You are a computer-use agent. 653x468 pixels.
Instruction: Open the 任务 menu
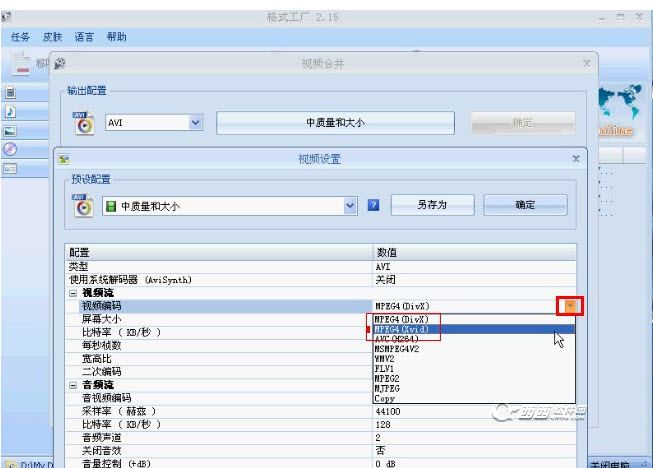click(x=20, y=37)
